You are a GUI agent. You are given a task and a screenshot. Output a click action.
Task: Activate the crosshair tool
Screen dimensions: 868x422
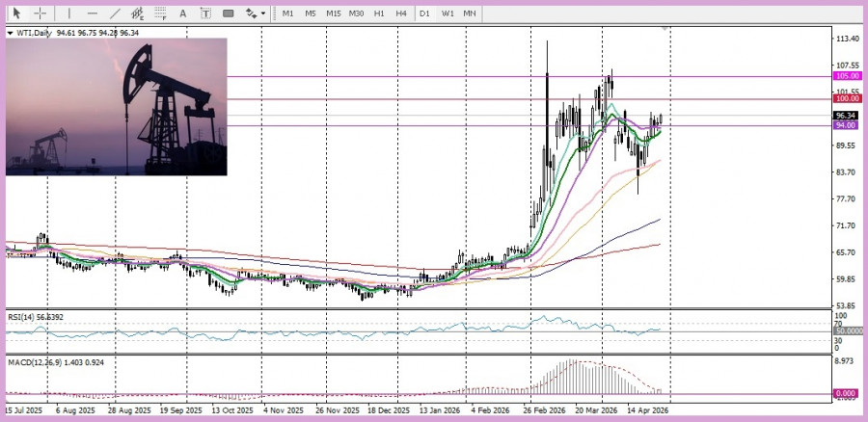(x=41, y=13)
